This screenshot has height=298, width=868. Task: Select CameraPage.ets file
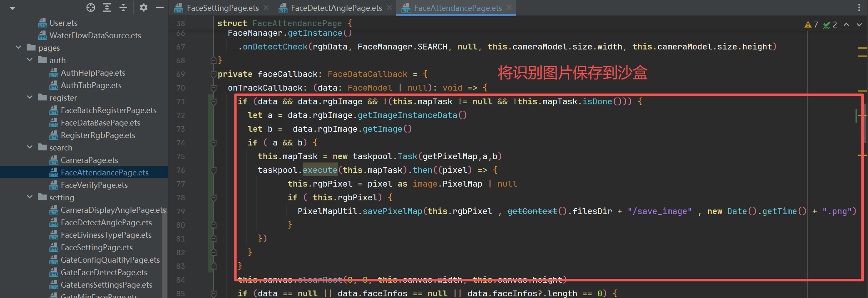(x=90, y=160)
